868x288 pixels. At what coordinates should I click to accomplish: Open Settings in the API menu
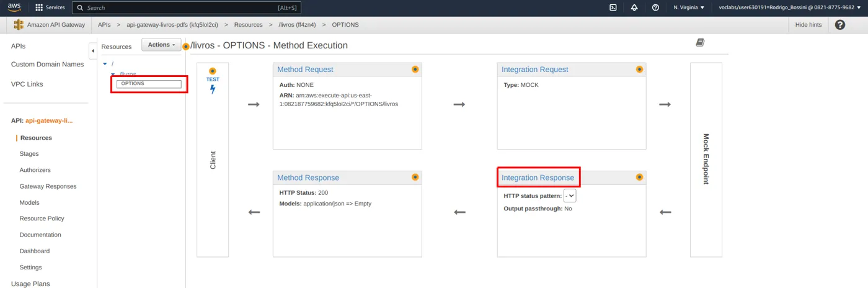tap(30, 267)
